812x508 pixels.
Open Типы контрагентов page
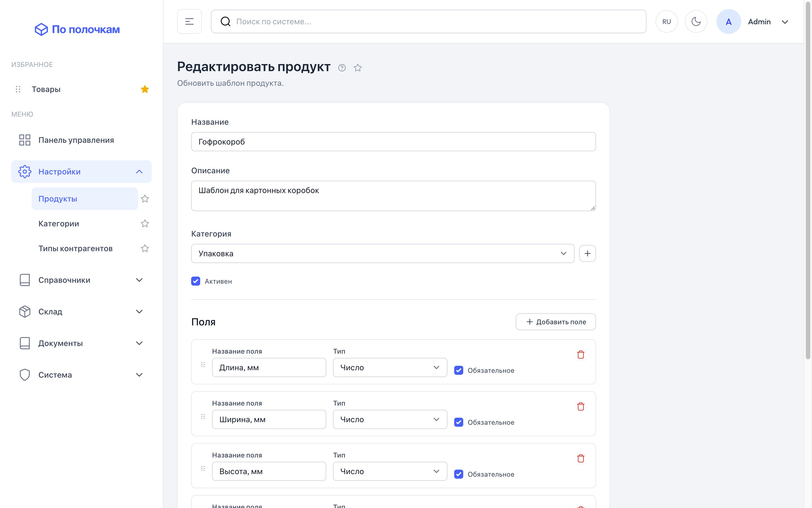pyautogui.click(x=76, y=248)
